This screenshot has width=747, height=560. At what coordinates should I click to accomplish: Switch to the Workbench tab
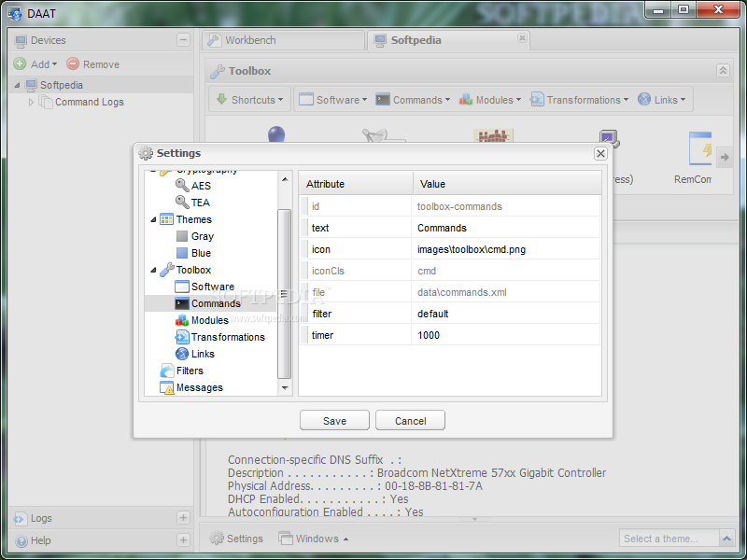284,40
